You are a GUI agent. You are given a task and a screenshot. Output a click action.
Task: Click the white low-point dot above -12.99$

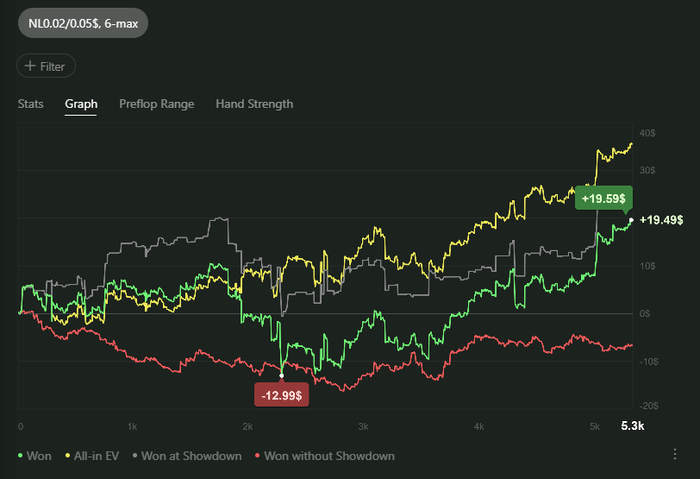click(x=281, y=376)
